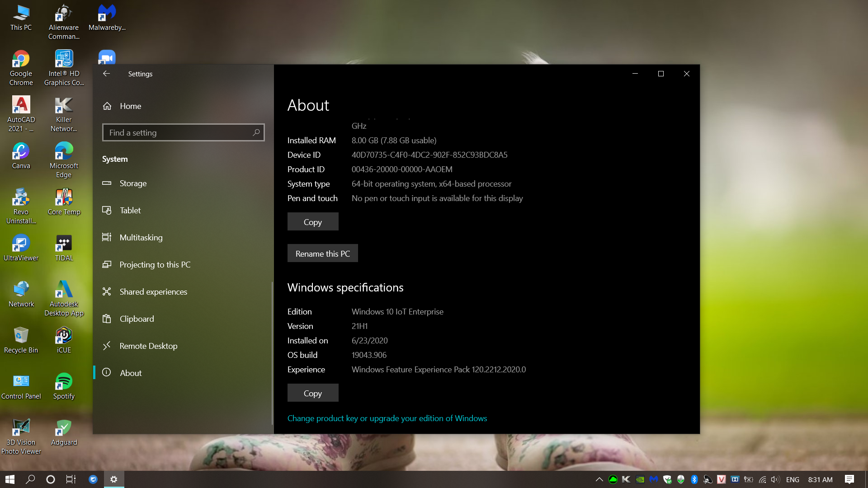Select the Adguard desktop shortcut
The height and width of the screenshot is (488, 868).
(64, 432)
